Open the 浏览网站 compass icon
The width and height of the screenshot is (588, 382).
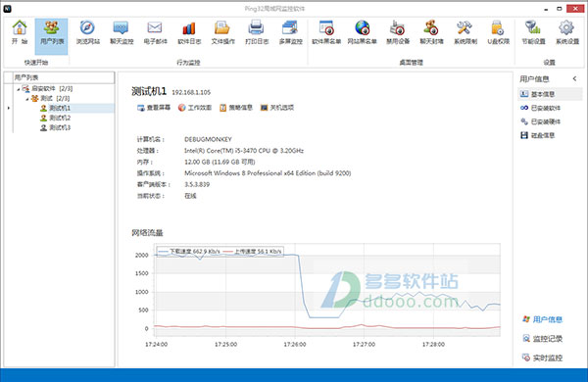tap(87, 28)
